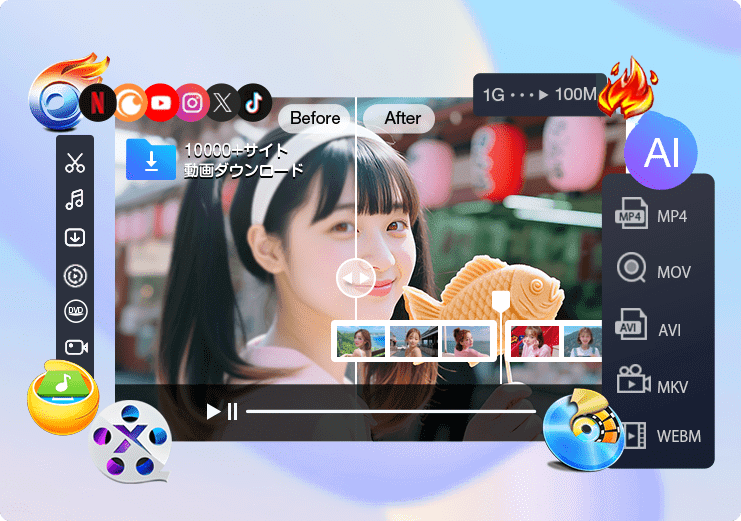Choose MP4 output format
The width and height of the screenshot is (741, 521).
pyautogui.click(x=652, y=215)
